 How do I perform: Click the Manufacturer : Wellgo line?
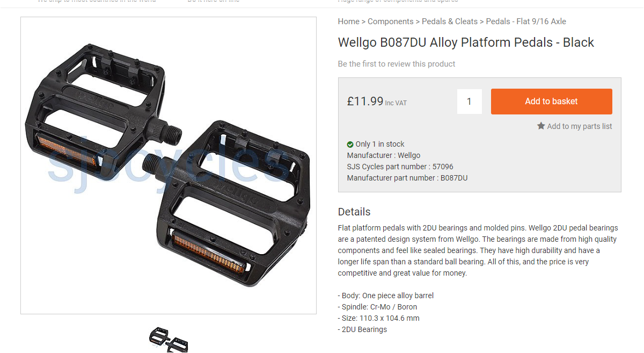[384, 155]
